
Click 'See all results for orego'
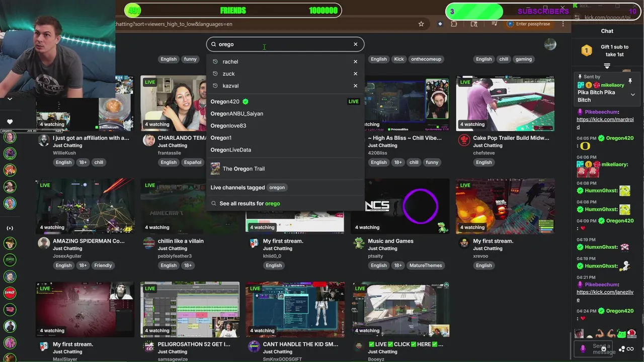pos(285,204)
